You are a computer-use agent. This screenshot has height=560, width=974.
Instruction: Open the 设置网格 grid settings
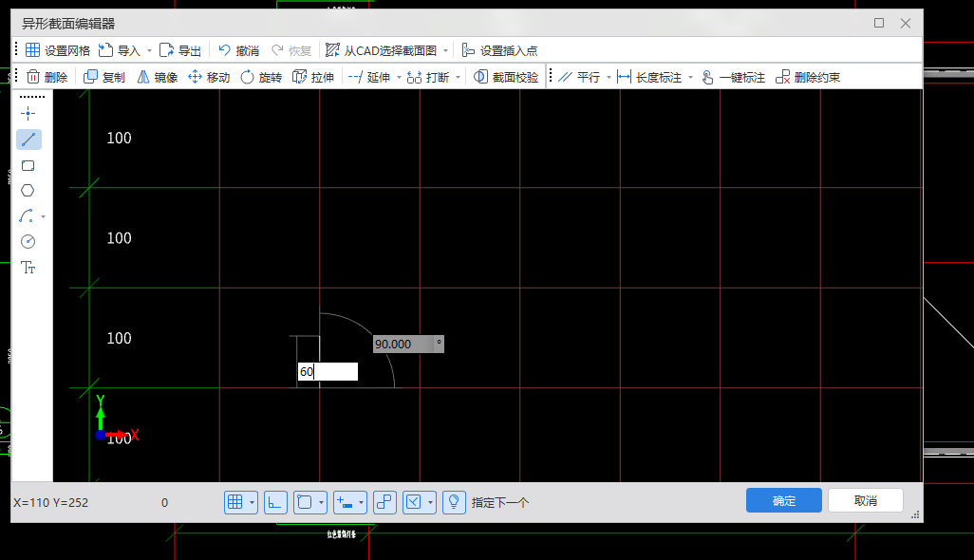[x=58, y=50]
